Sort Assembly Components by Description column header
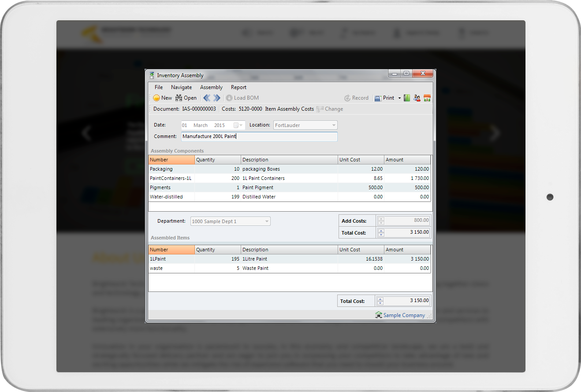 tap(289, 160)
